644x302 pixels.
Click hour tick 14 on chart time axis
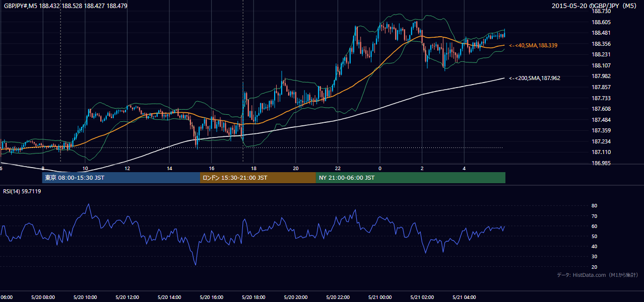point(169,168)
